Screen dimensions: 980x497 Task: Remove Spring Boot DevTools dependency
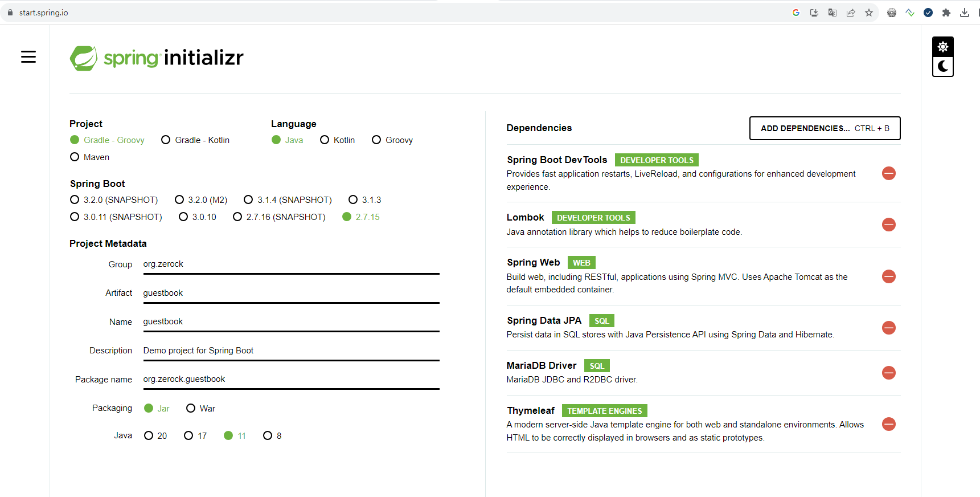coord(888,173)
